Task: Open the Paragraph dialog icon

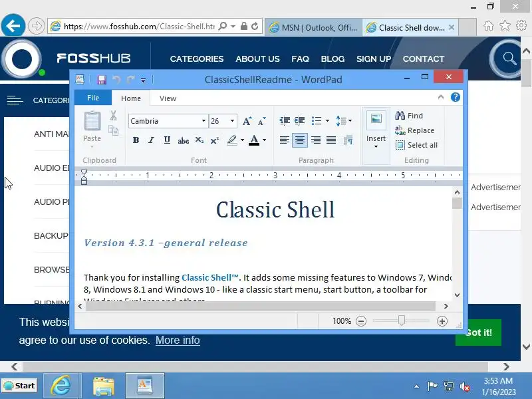Action: point(348,140)
